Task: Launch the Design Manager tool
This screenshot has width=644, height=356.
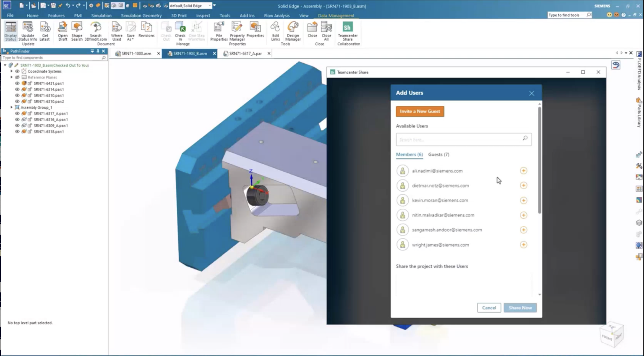Action: point(292,31)
